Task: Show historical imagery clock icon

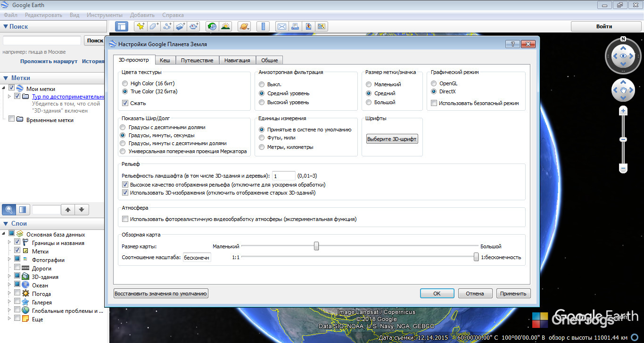Action: pyautogui.click(x=212, y=27)
